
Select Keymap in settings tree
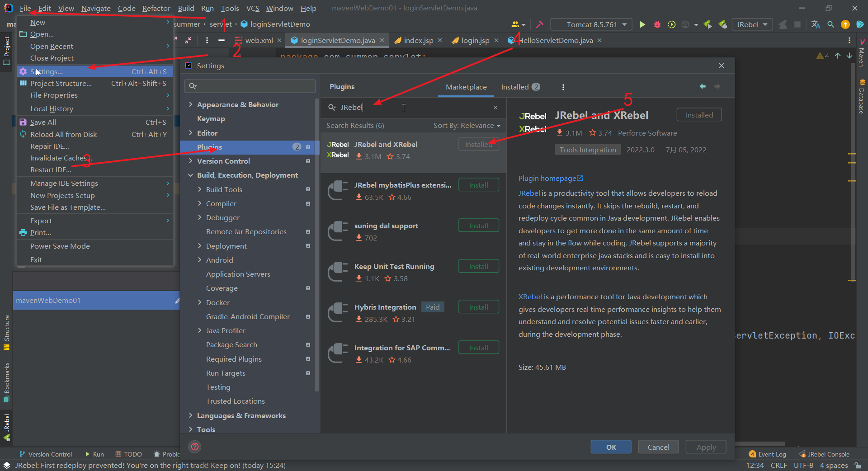pos(211,118)
